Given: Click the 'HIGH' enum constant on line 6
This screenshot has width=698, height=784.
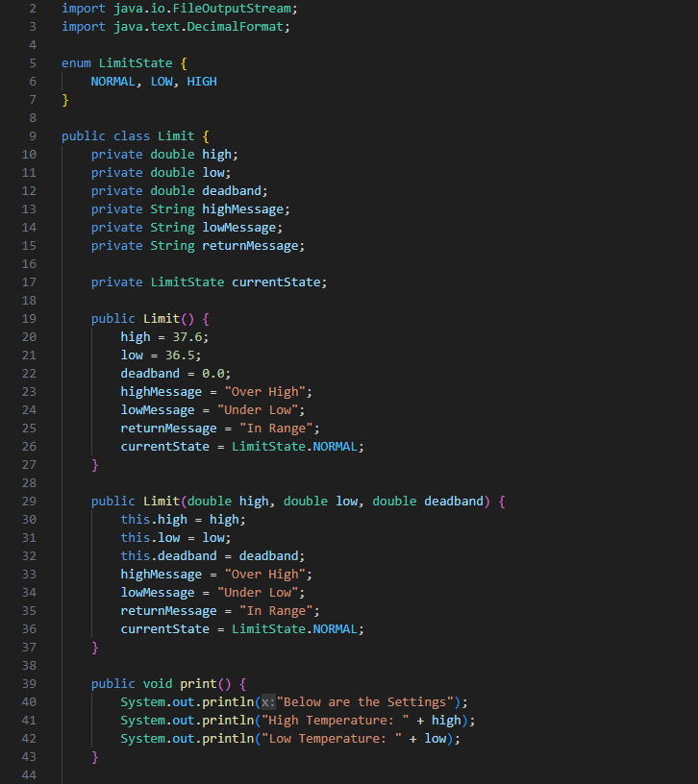Looking at the screenshot, I should 202,82.
